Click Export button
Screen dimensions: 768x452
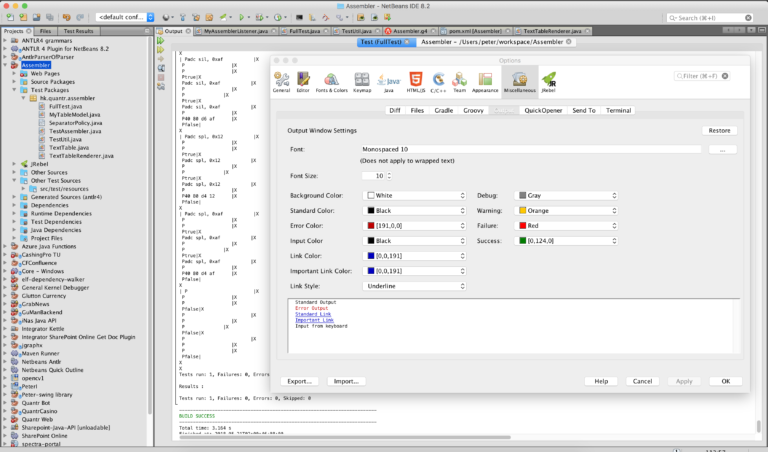[x=299, y=381]
